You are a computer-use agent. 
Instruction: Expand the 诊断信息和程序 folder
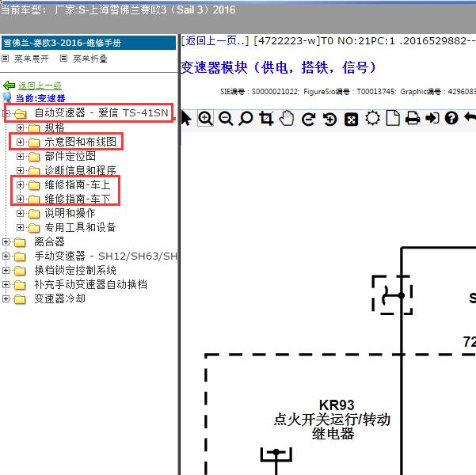(20, 170)
